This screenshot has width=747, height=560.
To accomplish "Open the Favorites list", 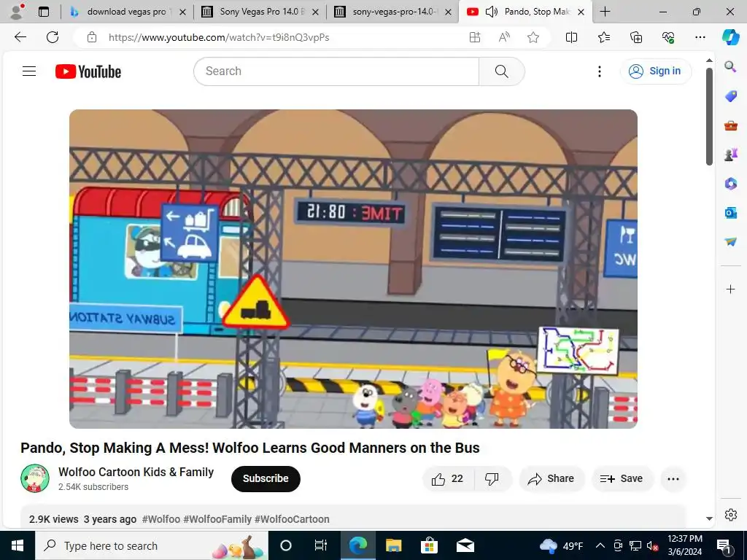I will click(x=603, y=37).
